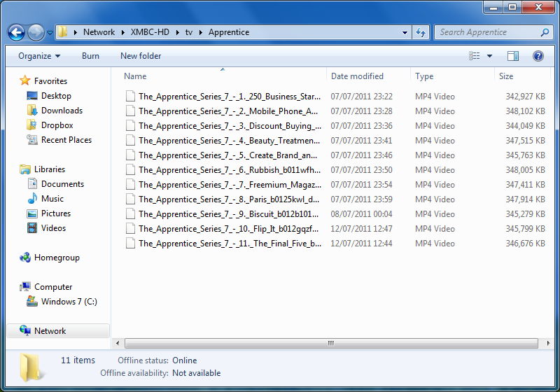Click the Help question mark icon
The width and height of the screenshot is (560, 392).
coord(538,56)
